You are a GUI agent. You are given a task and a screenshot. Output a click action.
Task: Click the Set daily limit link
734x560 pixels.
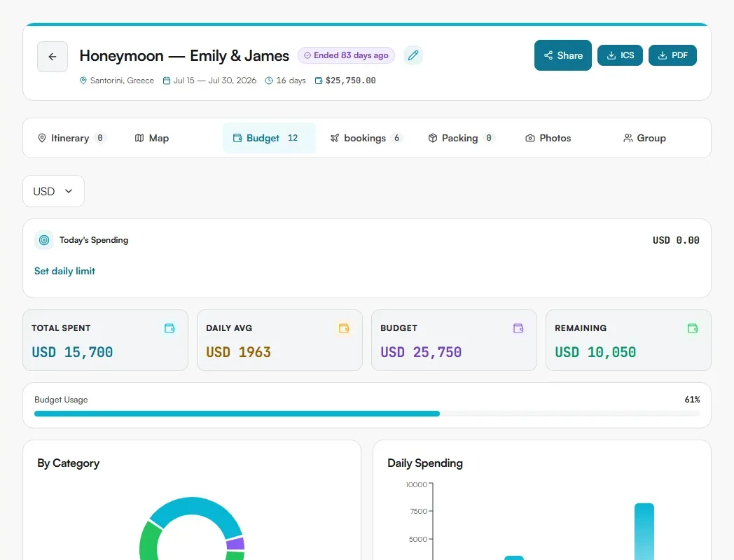click(64, 271)
